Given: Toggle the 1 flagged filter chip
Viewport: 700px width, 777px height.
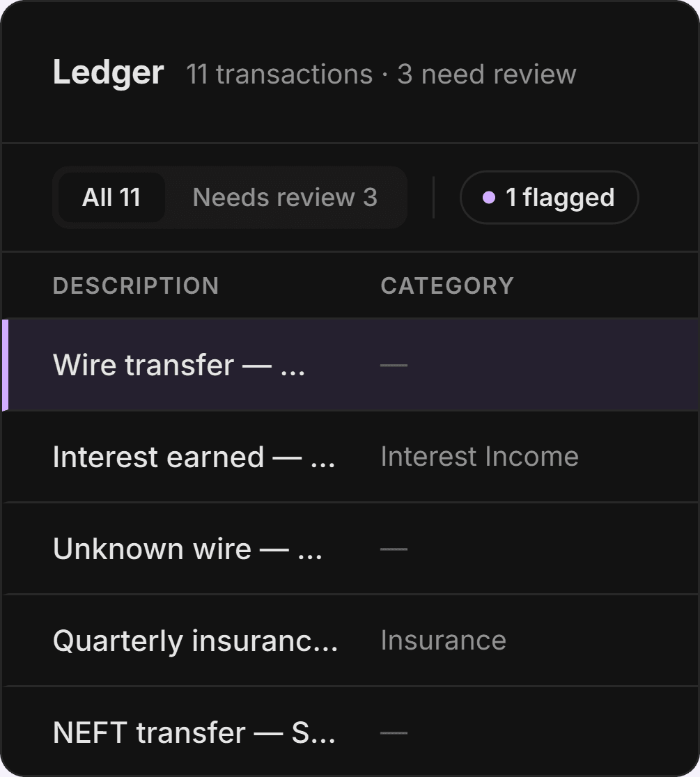Looking at the screenshot, I should (550, 197).
